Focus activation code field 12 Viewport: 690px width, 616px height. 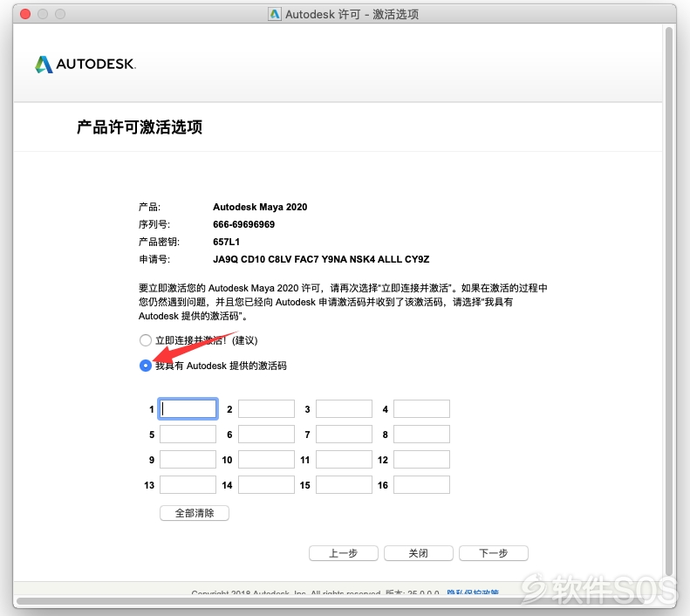421,459
